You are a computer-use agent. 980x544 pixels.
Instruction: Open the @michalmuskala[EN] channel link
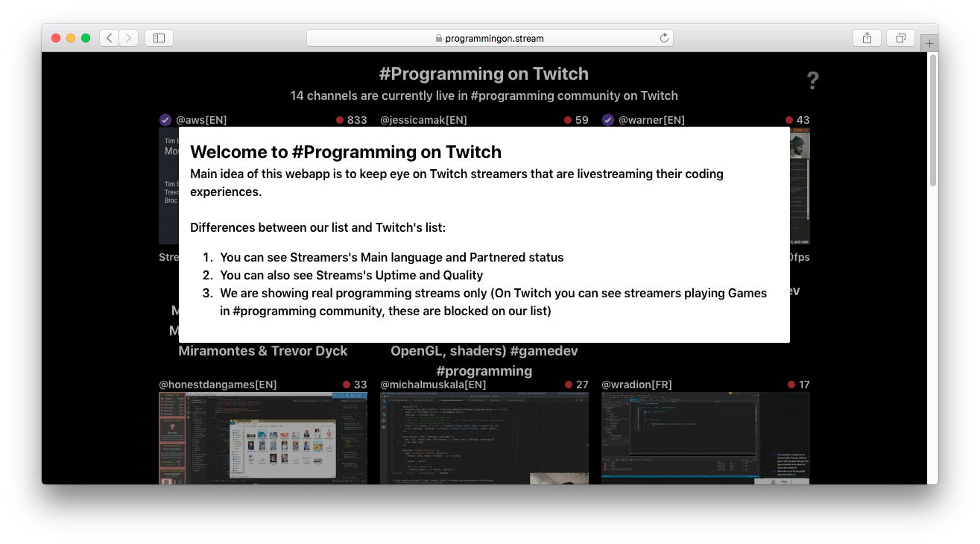coord(432,385)
